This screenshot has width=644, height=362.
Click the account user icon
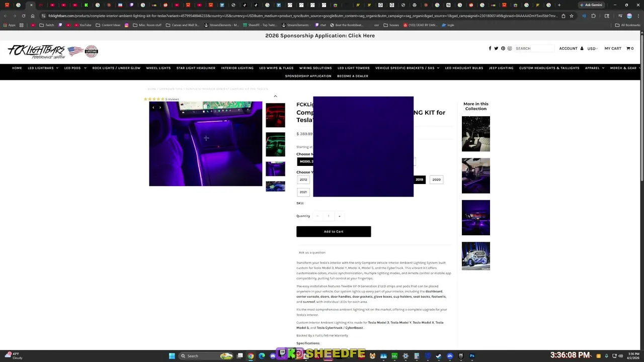coord(582,48)
